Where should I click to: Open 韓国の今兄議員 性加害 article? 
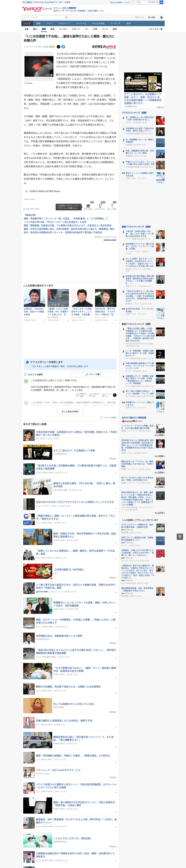pyautogui.click(x=69, y=687)
